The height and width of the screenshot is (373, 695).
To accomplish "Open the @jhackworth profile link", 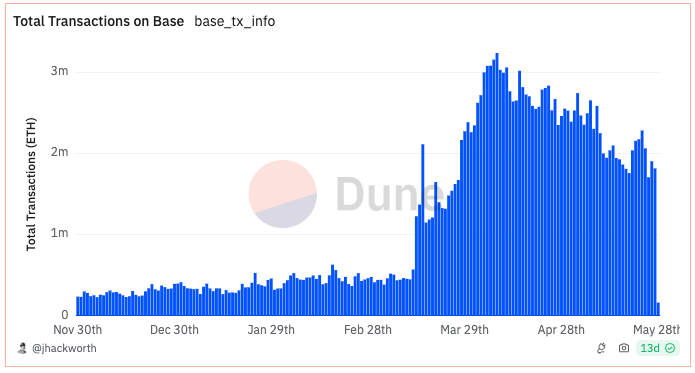I will click(64, 348).
